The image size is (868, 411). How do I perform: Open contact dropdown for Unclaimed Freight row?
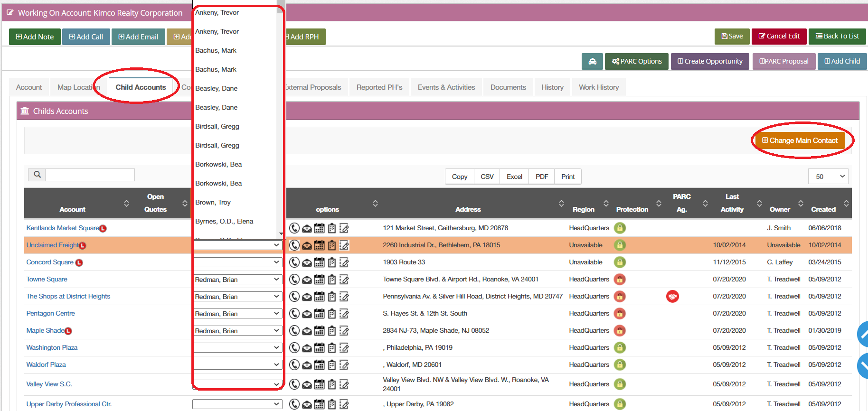click(x=237, y=245)
